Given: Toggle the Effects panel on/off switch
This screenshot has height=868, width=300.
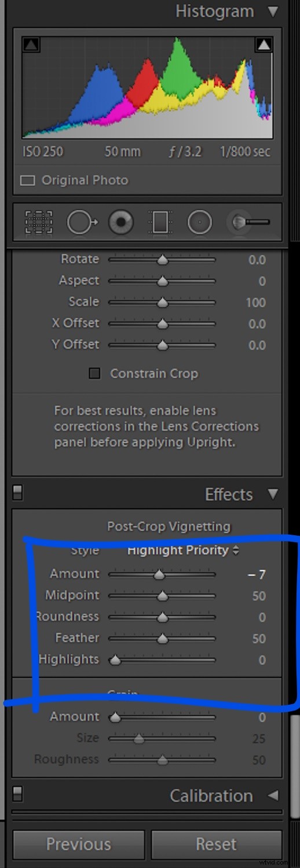Looking at the screenshot, I should [17, 492].
